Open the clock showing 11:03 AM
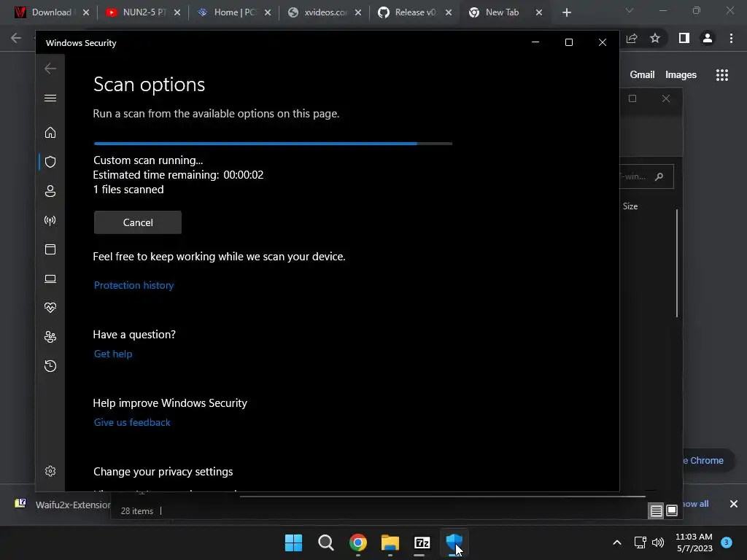The image size is (747, 560). tap(694, 542)
